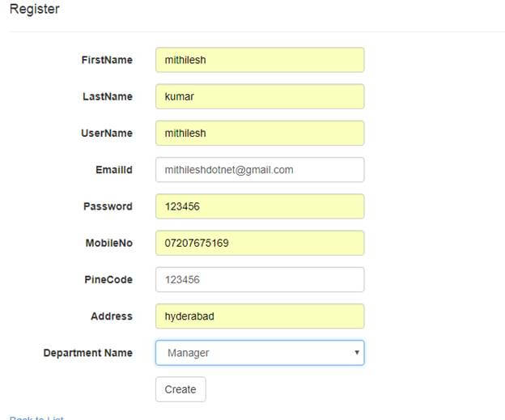This screenshot has height=420, width=505.
Task: Click the MobileNo field with 07207675169
Action: click(x=259, y=243)
